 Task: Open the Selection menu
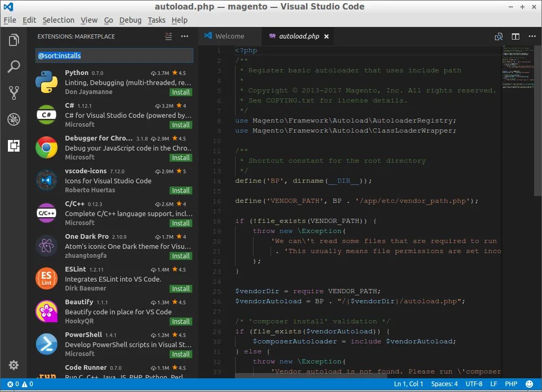coord(59,20)
